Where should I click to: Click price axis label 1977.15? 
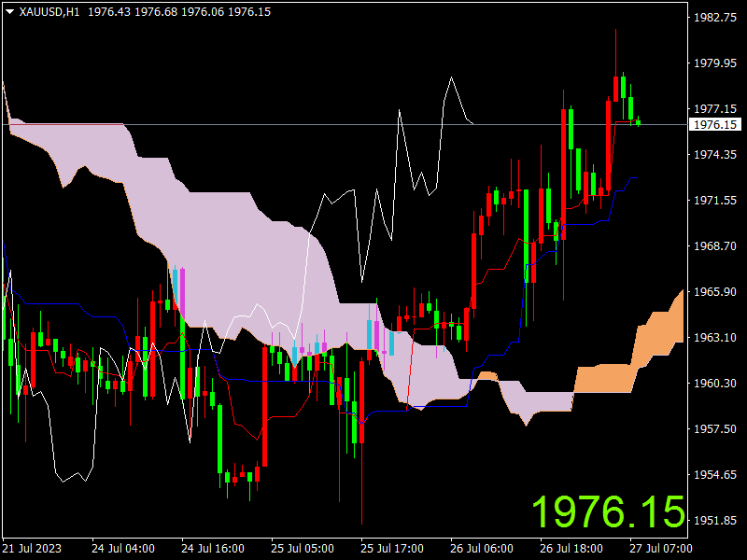point(715,109)
